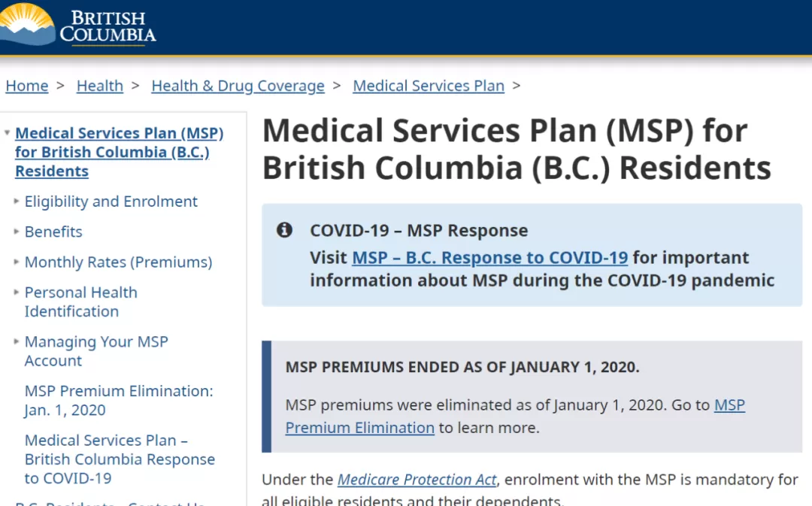Collapse the Medical Services Plan sidebar tree

coord(8,133)
